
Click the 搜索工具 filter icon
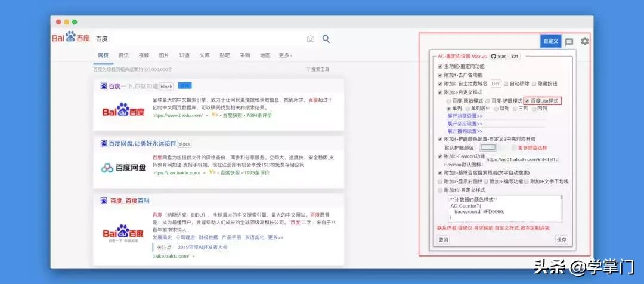[308, 69]
